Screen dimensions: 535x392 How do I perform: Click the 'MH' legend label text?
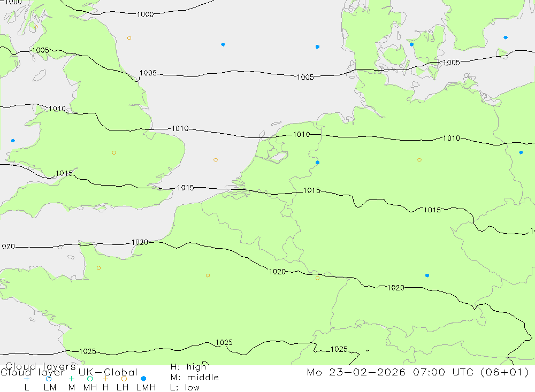pyautogui.click(x=90, y=388)
